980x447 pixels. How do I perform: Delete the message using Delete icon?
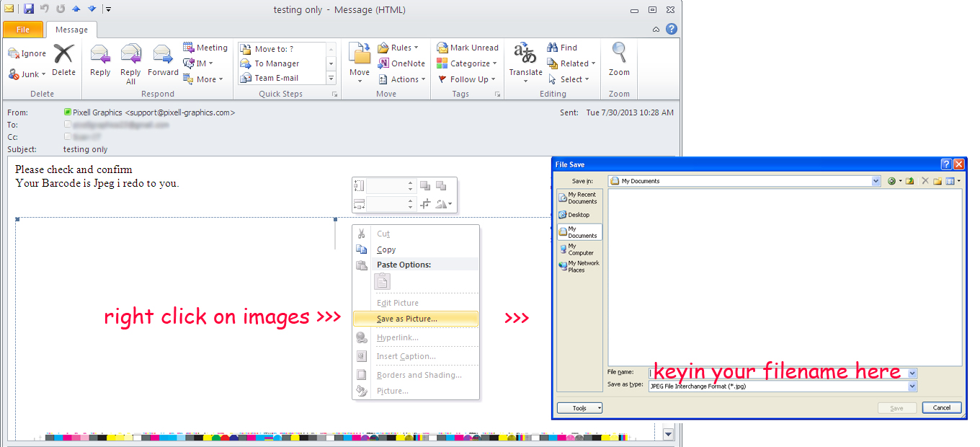[x=63, y=62]
